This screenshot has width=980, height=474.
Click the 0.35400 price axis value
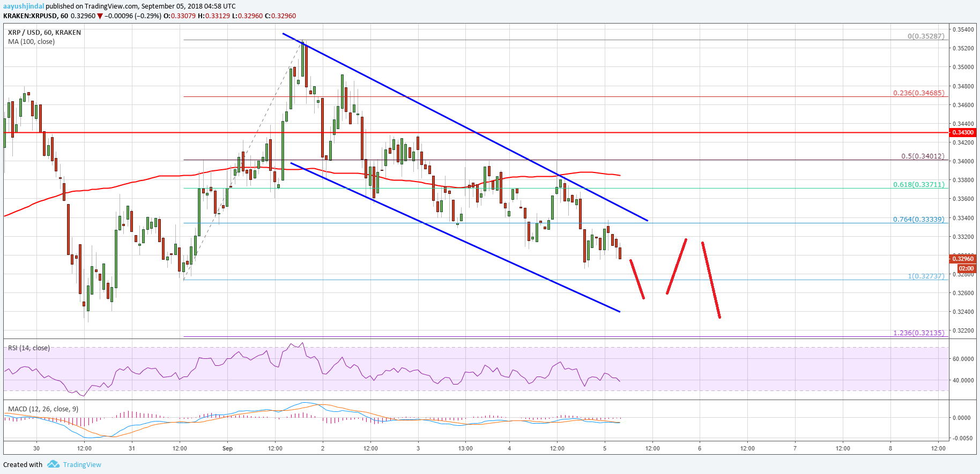(x=963, y=29)
